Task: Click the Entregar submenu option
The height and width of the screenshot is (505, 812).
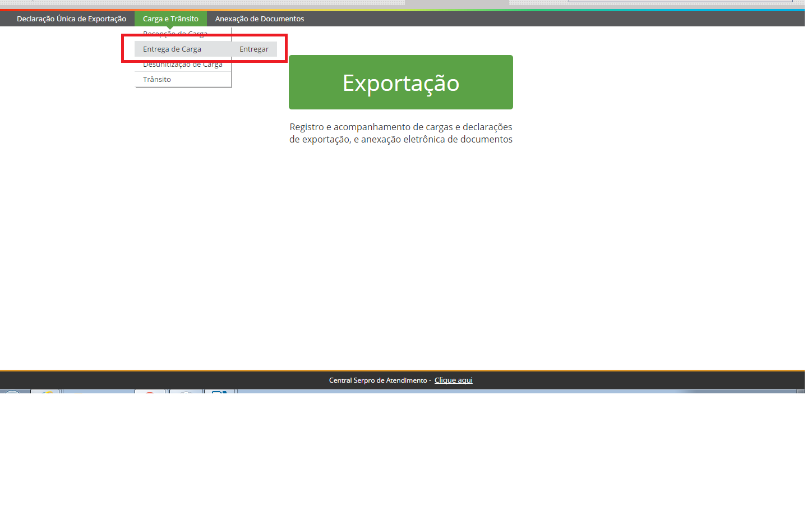Action: tap(254, 49)
